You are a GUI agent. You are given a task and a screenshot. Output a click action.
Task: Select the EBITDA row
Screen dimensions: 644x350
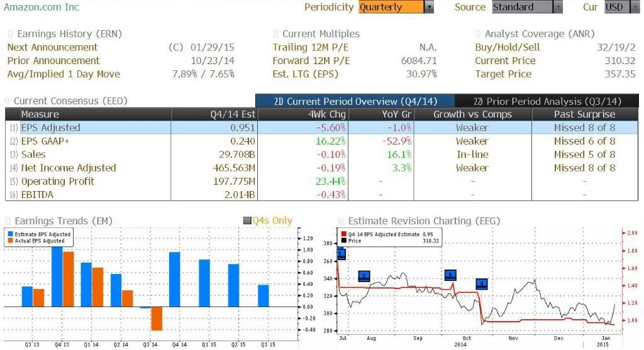(x=321, y=195)
